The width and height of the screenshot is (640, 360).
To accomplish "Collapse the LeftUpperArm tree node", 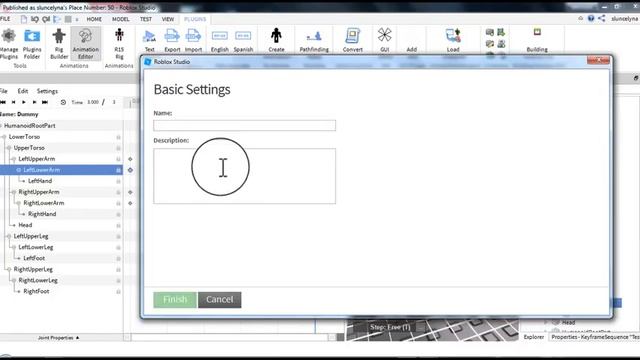I will [14, 159].
